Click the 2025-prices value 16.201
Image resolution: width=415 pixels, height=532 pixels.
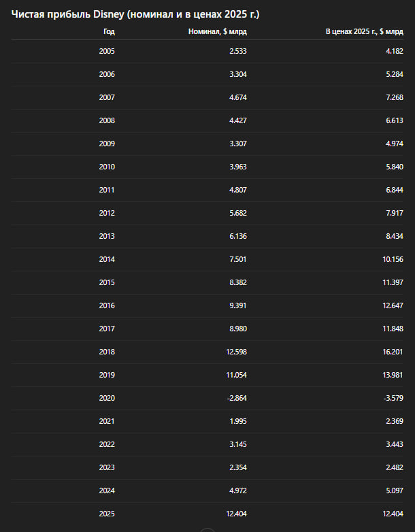(x=391, y=352)
